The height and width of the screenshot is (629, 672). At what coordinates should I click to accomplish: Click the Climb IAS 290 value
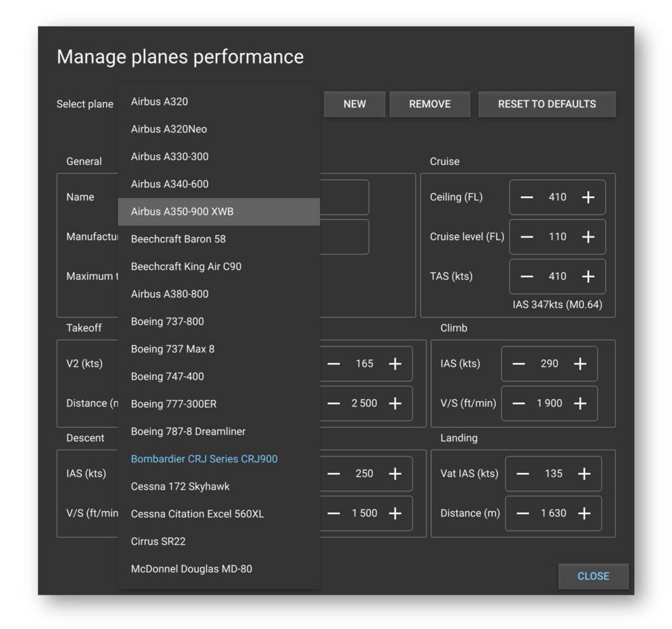click(549, 364)
